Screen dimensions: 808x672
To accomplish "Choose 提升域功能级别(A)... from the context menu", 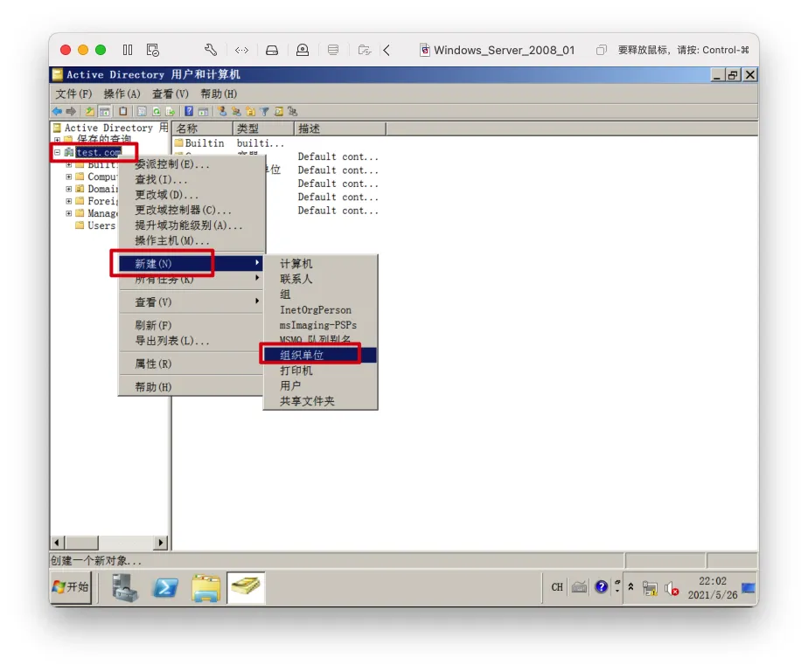I will coord(192,225).
